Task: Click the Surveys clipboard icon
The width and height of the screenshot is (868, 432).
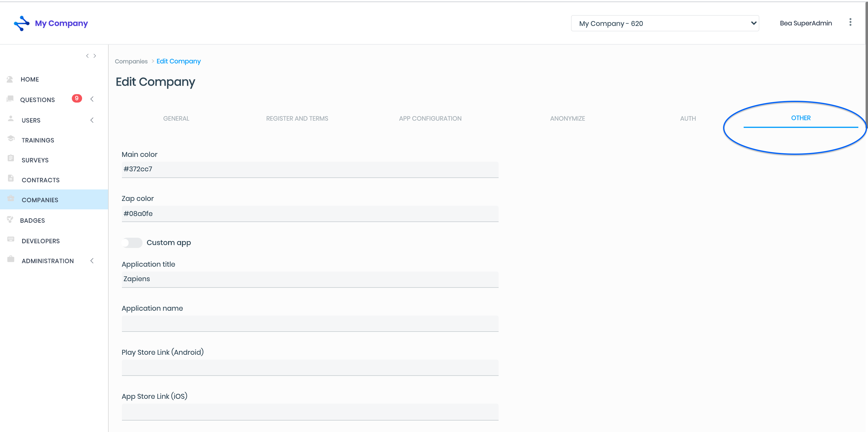Action: coord(11,158)
